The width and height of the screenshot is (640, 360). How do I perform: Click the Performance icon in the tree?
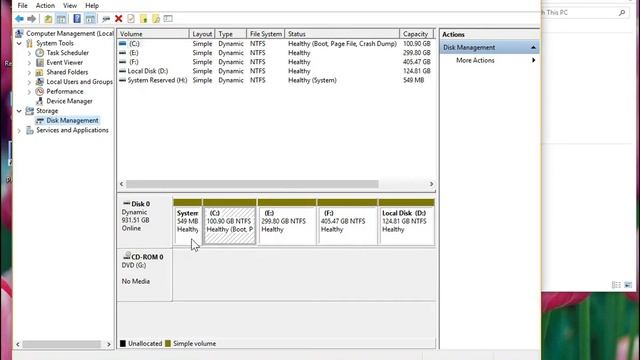(40, 91)
